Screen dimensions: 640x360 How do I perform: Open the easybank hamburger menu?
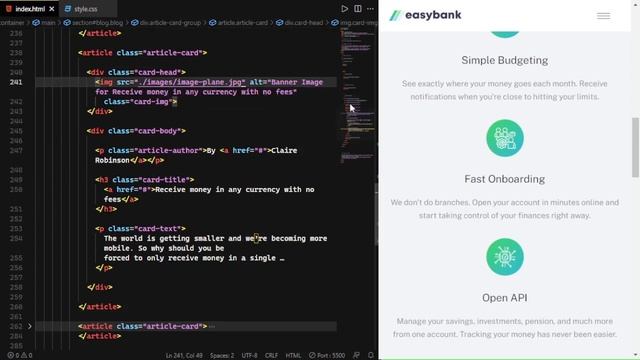pyautogui.click(x=603, y=16)
